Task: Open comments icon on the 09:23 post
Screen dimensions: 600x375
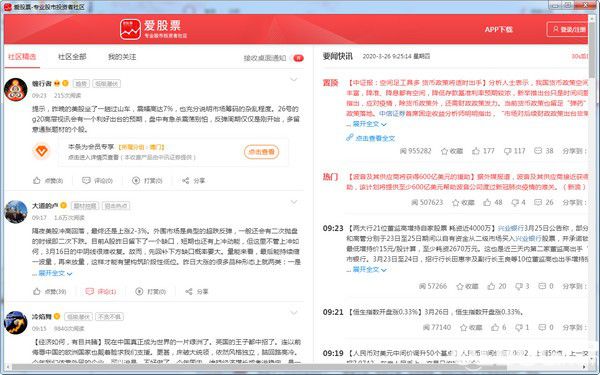Action: 86,180
